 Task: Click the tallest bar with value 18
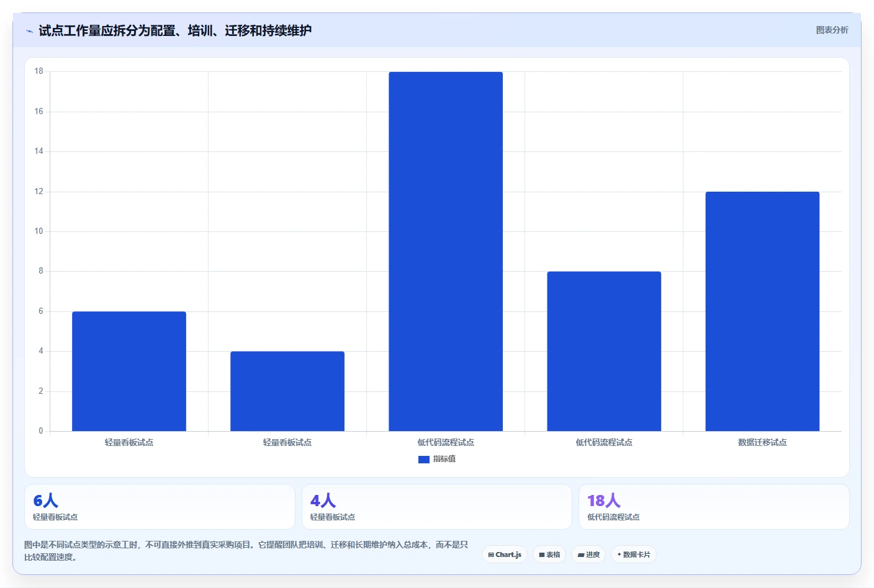(446, 251)
